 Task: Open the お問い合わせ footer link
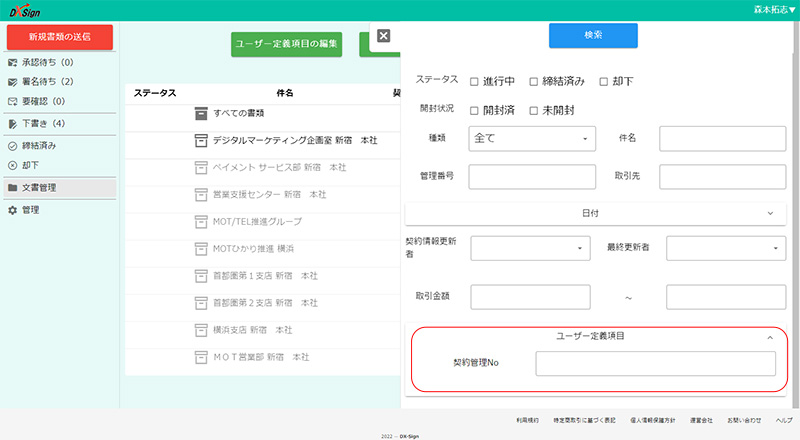point(744,420)
